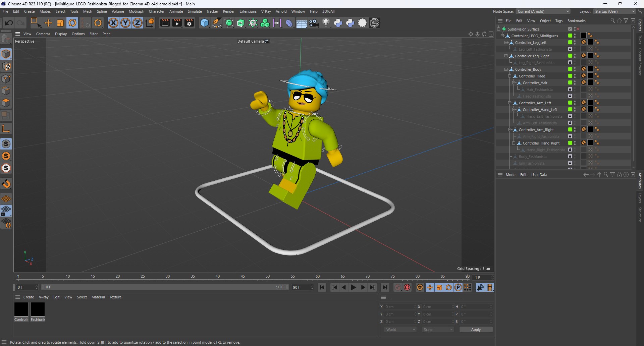Open Layout Startup dropdown
This screenshot has width=644, height=346.
click(614, 11)
